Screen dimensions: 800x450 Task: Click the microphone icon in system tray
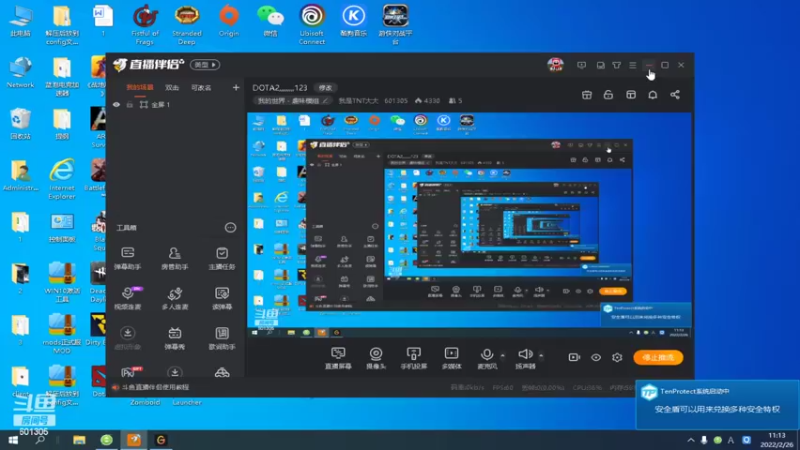pyautogui.click(x=704, y=440)
